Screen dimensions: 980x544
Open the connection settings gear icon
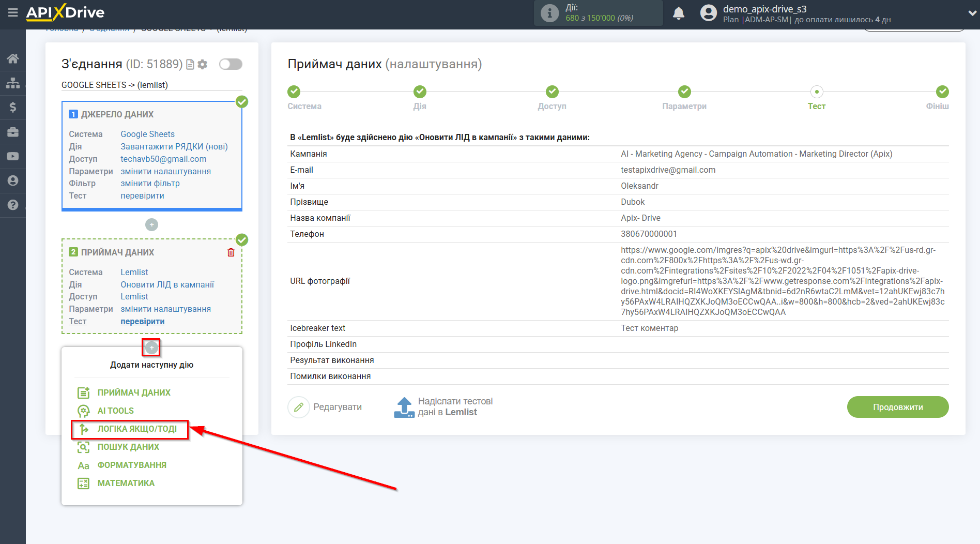click(203, 65)
